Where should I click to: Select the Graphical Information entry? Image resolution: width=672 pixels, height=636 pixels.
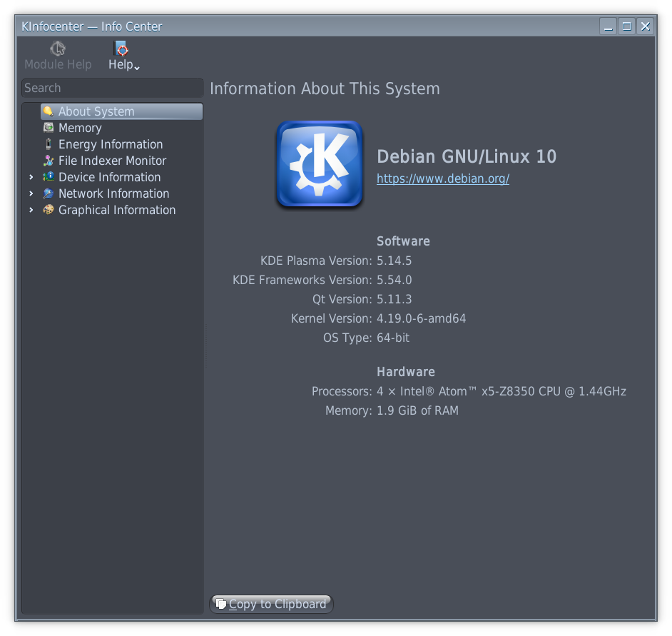pos(116,210)
